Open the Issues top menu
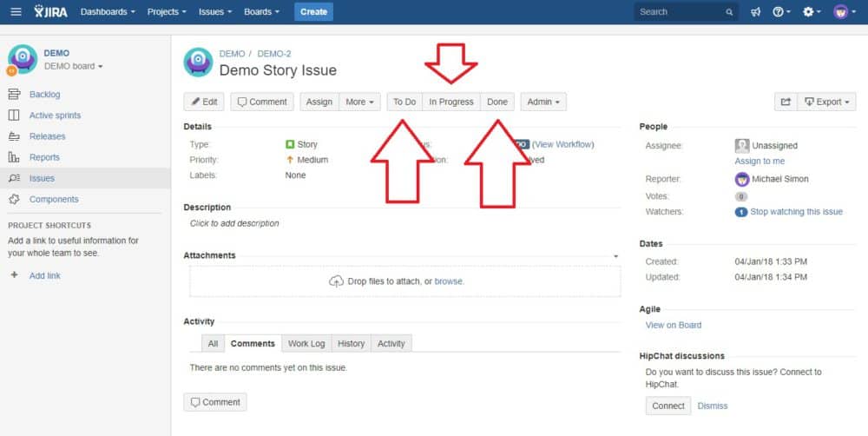868x436 pixels. tap(215, 11)
